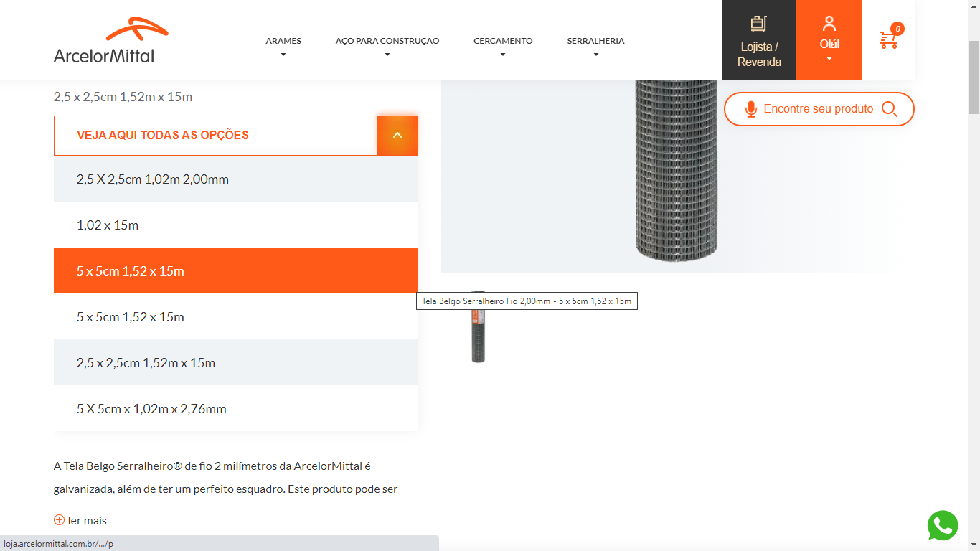Select 2,5 x 2,5cm 1,52m x 15m in options list
Image resolution: width=980 pixels, height=551 pixels.
(x=236, y=362)
